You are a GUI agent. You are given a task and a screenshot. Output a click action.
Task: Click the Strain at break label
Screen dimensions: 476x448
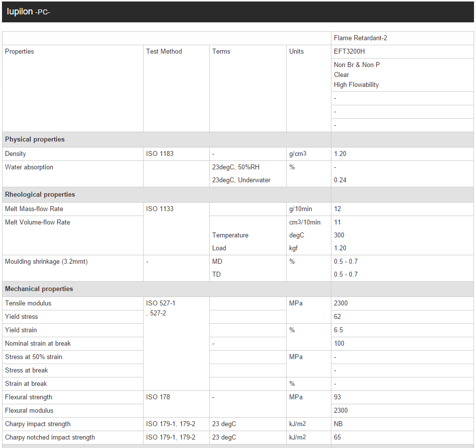(x=26, y=383)
